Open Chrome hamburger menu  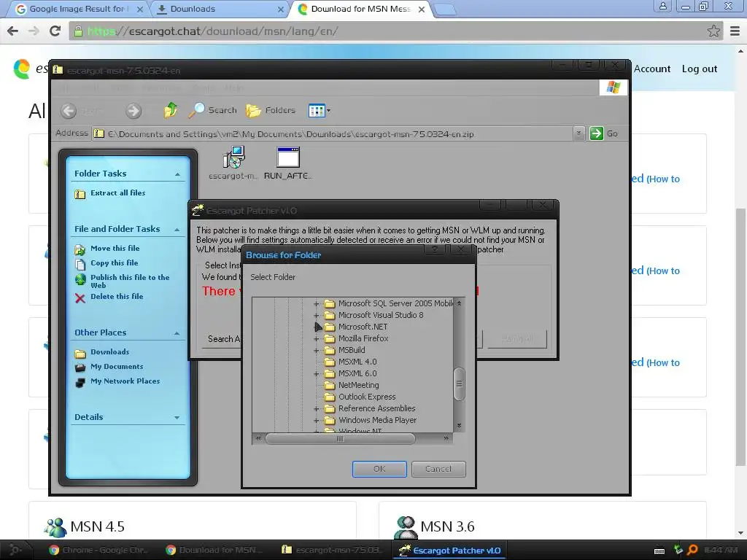point(735,31)
